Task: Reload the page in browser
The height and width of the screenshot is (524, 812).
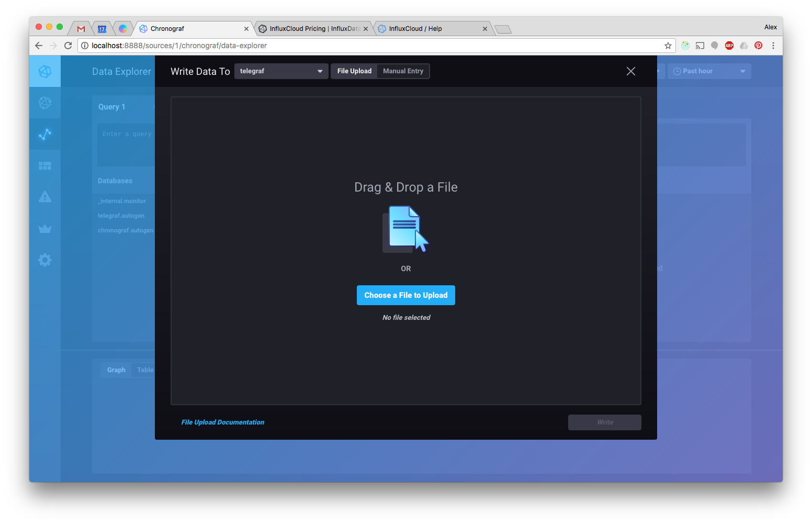Action: point(68,46)
